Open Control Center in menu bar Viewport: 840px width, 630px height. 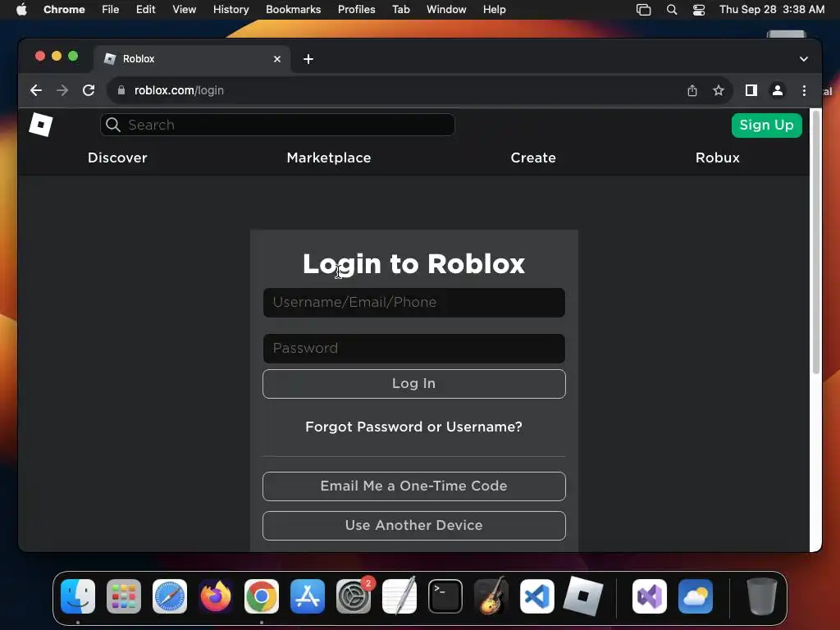coord(699,9)
